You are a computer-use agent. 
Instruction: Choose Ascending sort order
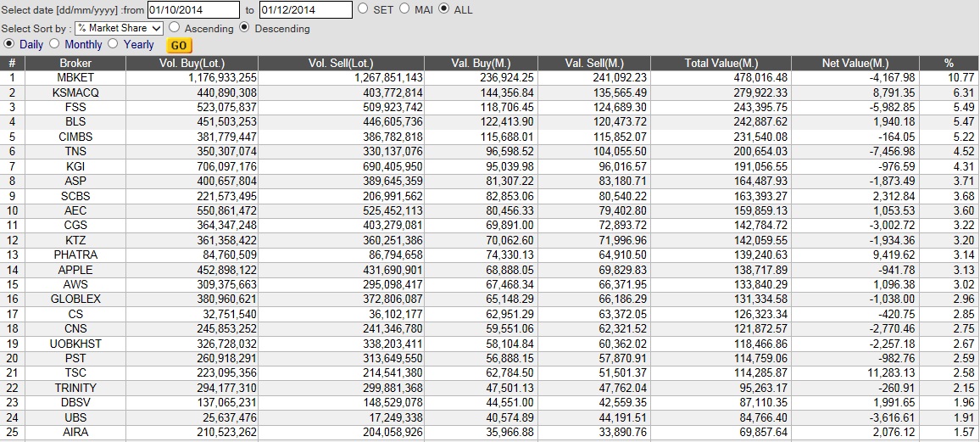point(175,27)
